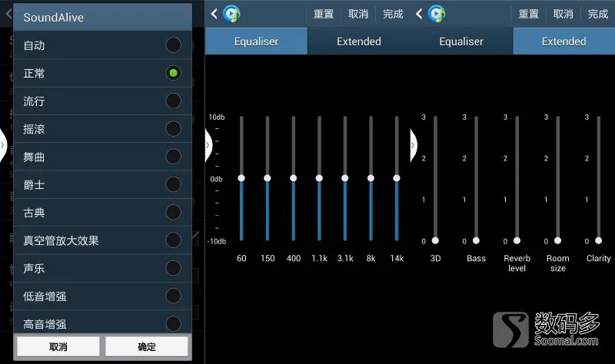This screenshot has height=364, width=615.
Task: Click the 确定 confirm button
Action: pos(147,346)
